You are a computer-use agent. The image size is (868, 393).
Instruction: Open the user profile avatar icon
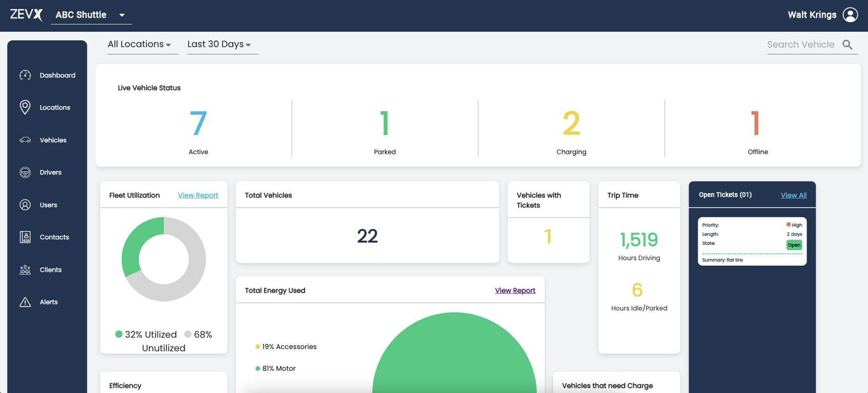(850, 15)
